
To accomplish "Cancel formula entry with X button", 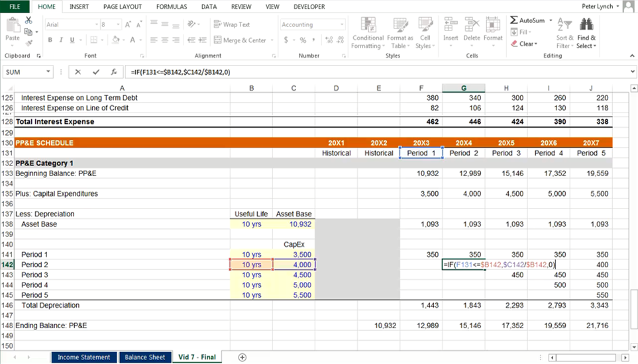I will pyautogui.click(x=78, y=72).
